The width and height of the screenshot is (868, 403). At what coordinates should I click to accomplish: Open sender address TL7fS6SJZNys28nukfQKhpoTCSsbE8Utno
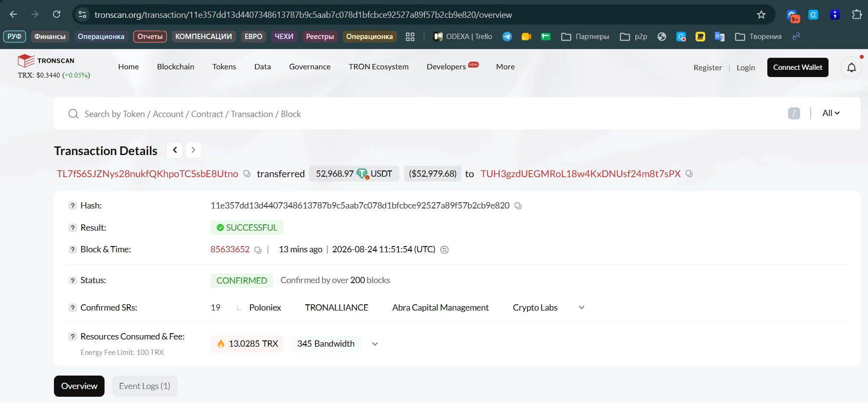[147, 174]
